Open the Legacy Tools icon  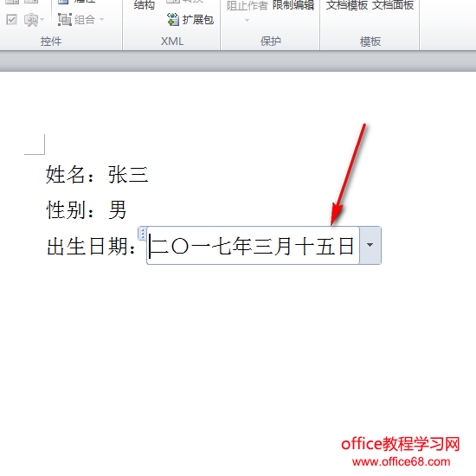coord(30,20)
